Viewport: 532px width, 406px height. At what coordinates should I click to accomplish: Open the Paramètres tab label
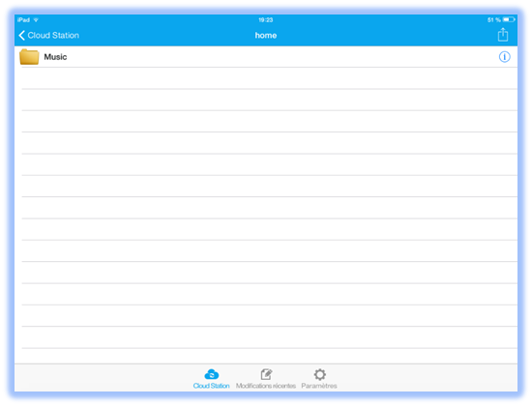pos(319,386)
